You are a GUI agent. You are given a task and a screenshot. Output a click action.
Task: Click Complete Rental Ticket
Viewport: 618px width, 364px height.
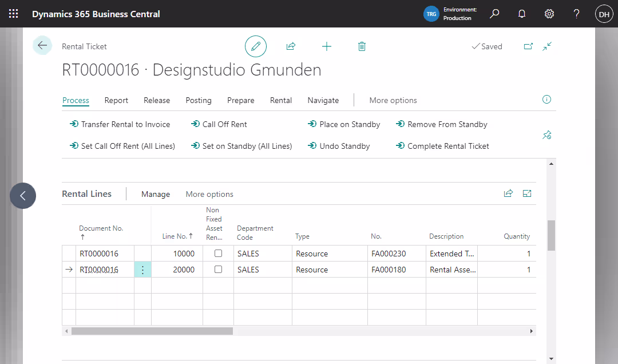point(442,146)
